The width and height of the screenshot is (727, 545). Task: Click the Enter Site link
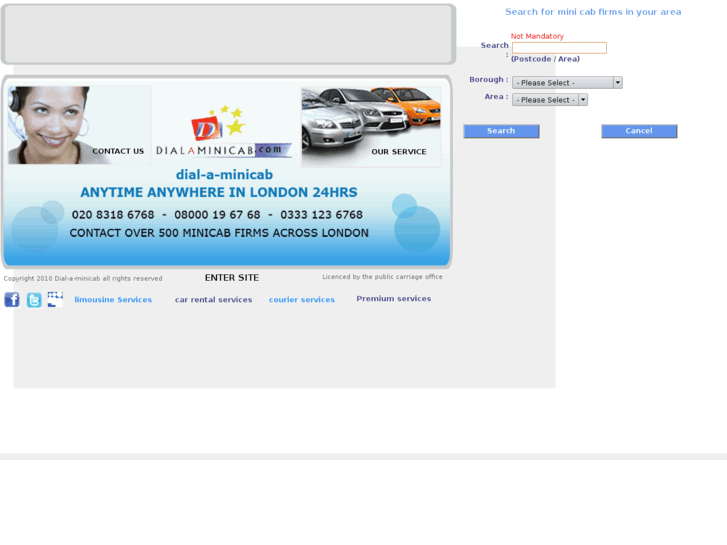pyautogui.click(x=232, y=278)
